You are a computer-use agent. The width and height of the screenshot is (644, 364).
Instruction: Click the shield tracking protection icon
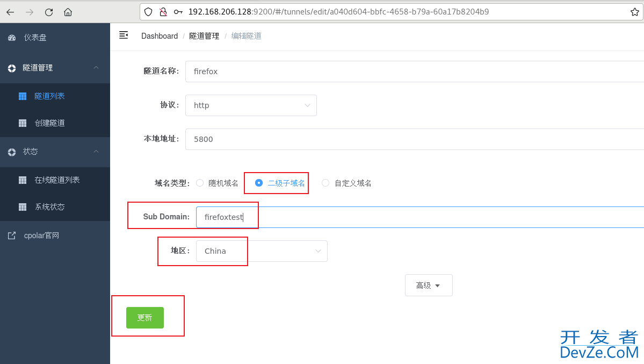click(x=148, y=12)
